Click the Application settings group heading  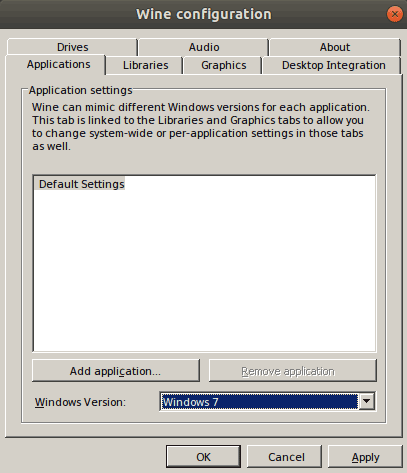coord(80,90)
